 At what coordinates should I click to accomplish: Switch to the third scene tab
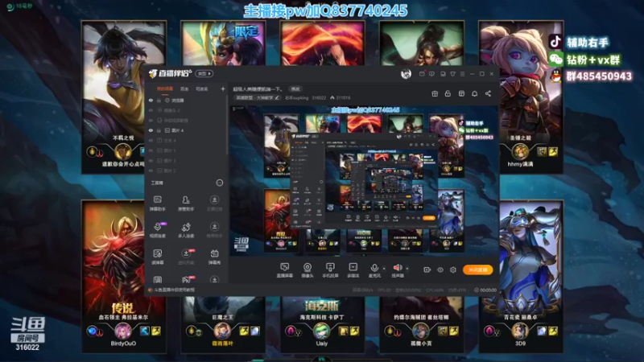(202, 88)
